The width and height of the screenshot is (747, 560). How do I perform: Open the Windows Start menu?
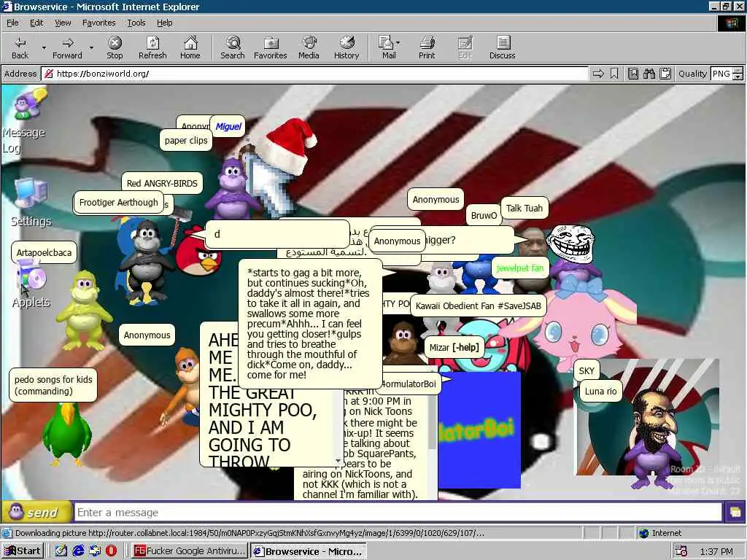[x=23, y=551]
